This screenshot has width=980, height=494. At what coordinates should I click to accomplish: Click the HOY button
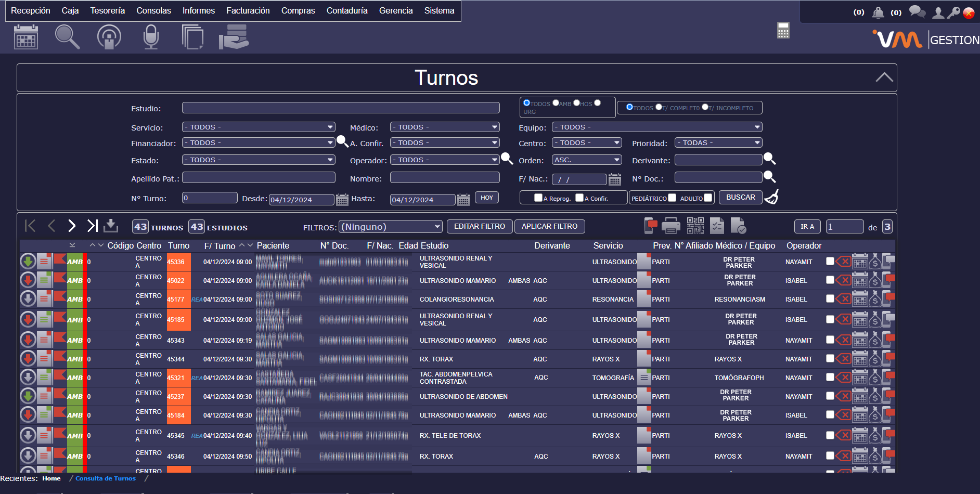pos(487,198)
